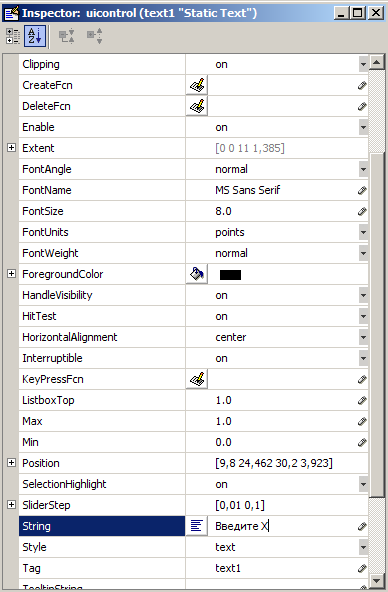The height and width of the screenshot is (592, 388).
Task: Click the String value input field
Action: [x=283, y=526]
